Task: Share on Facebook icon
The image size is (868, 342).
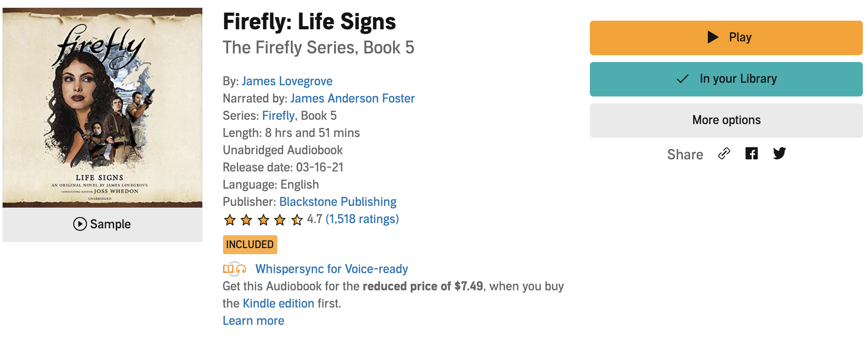Action: click(x=751, y=154)
